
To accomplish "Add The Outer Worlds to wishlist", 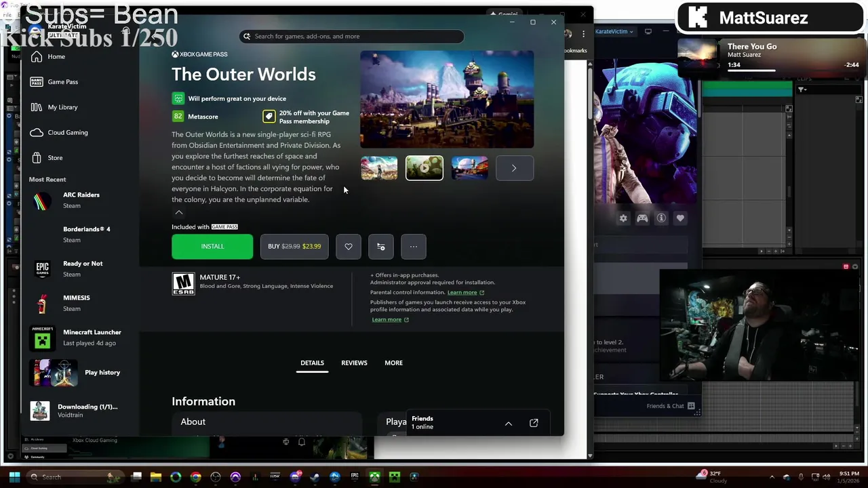I will (x=349, y=247).
